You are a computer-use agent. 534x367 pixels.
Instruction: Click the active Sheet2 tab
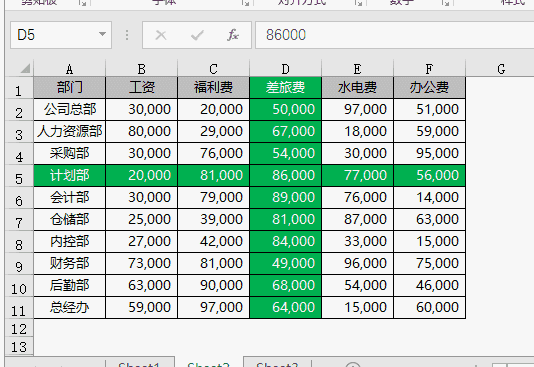point(208,363)
